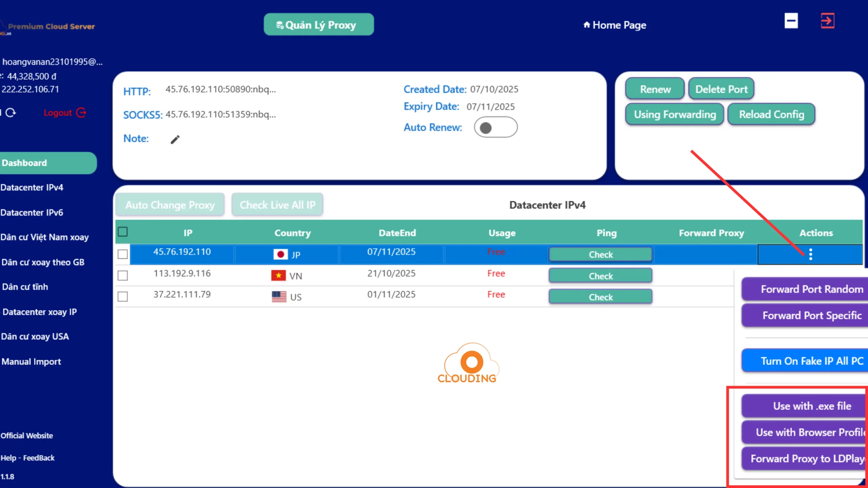Toggle the Auto Renew switch
Image resolution: width=868 pixels, height=488 pixels.
tap(495, 127)
